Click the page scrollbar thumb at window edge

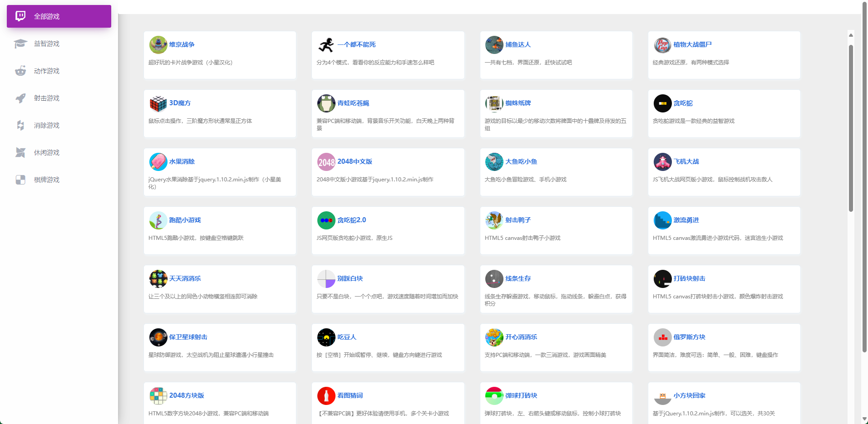pos(865,177)
